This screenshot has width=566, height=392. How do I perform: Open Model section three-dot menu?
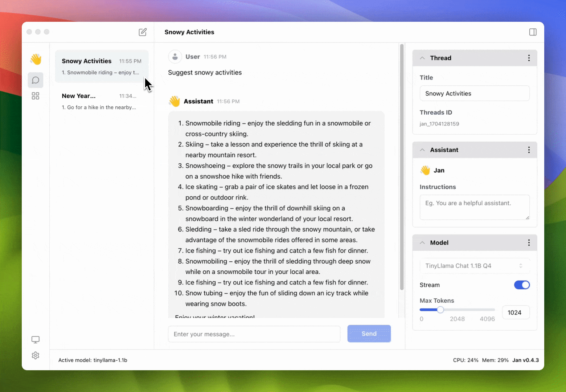[x=529, y=242]
